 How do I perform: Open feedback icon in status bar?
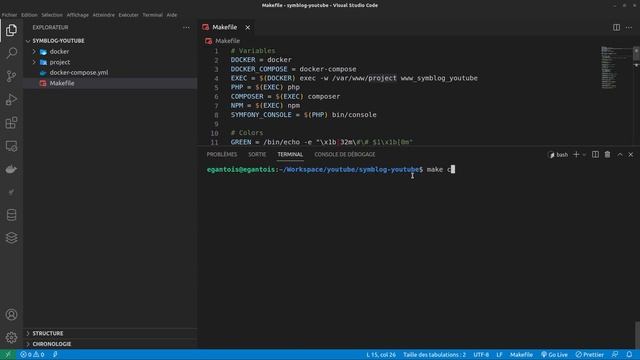pyautogui.click(x=615, y=355)
